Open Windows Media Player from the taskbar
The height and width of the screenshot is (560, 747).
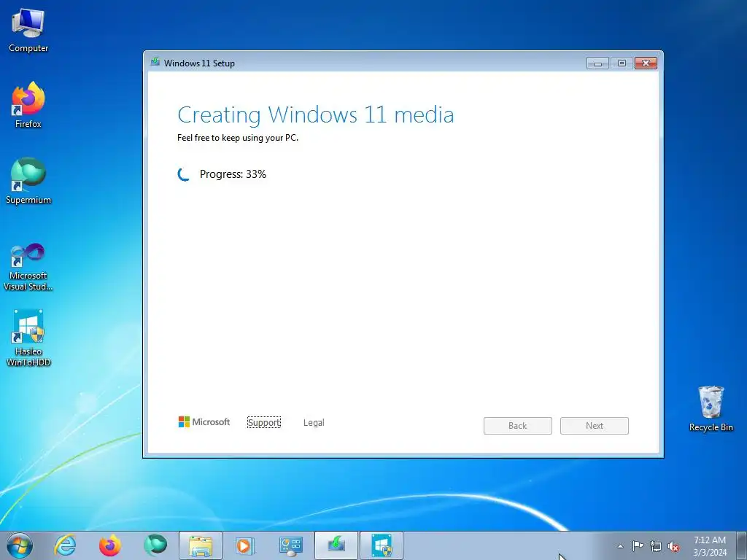tap(245, 545)
